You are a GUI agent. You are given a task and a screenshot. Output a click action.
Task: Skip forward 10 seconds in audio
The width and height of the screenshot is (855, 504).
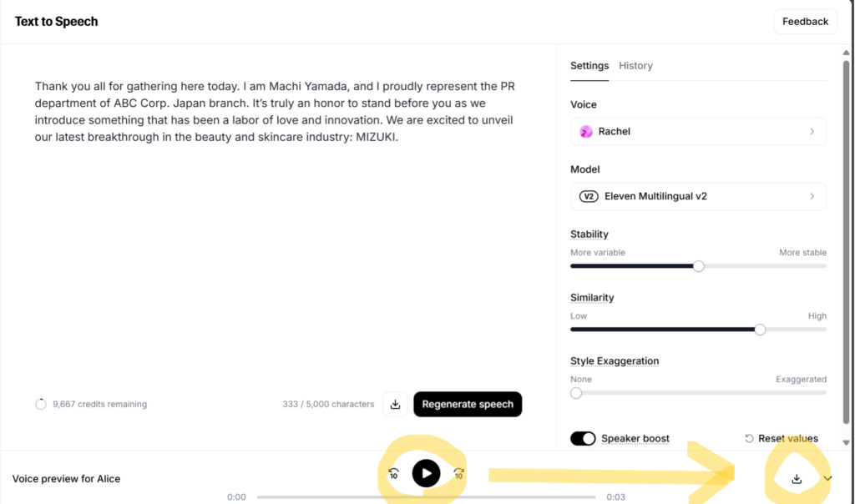(x=458, y=474)
